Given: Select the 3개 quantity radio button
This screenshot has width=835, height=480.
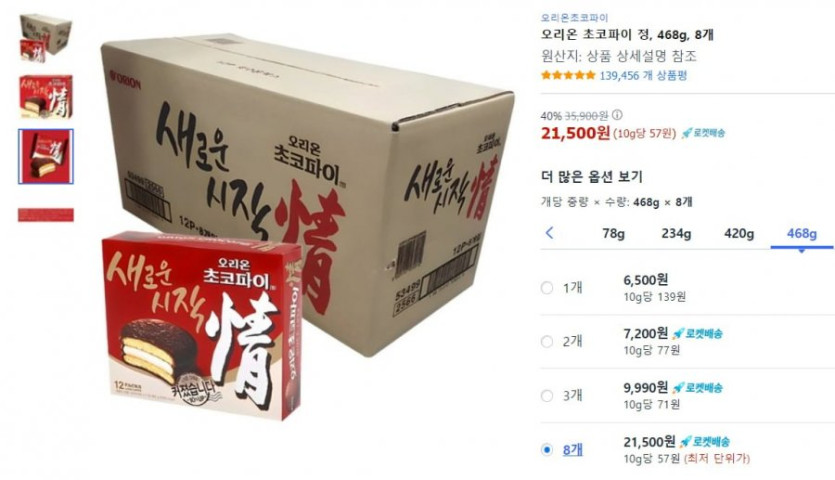Looking at the screenshot, I should pos(547,395).
